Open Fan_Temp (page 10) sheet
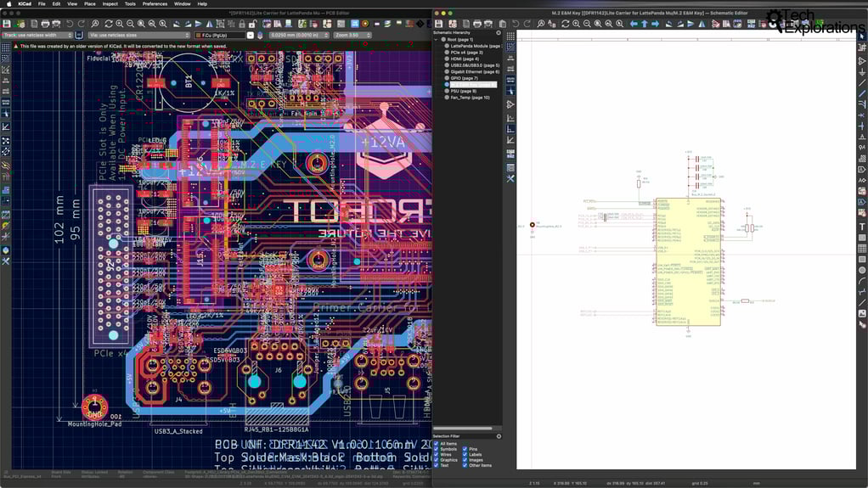 click(x=467, y=98)
